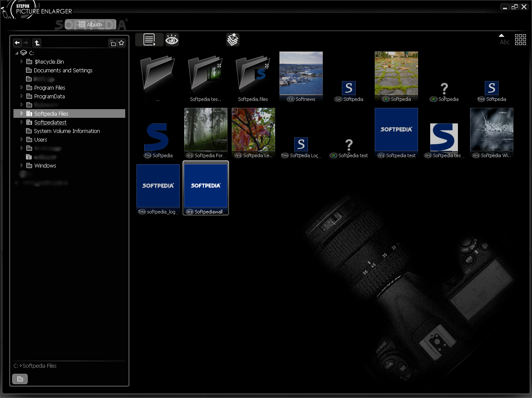The width and height of the screenshot is (532, 398).
Task: Select the question mark 'Softpedia test' item
Action: [349, 145]
